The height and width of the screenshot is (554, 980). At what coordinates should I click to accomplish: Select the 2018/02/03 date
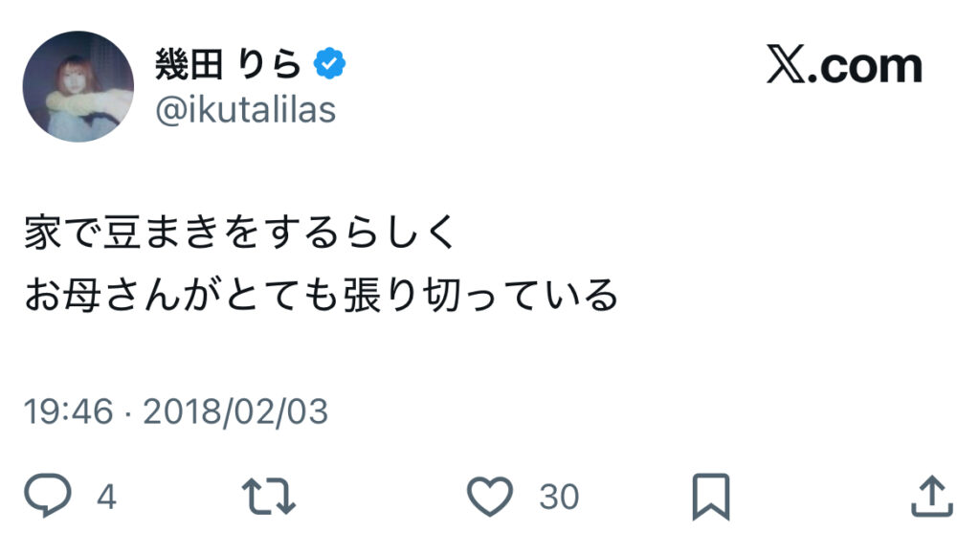(x=235, y=411)
